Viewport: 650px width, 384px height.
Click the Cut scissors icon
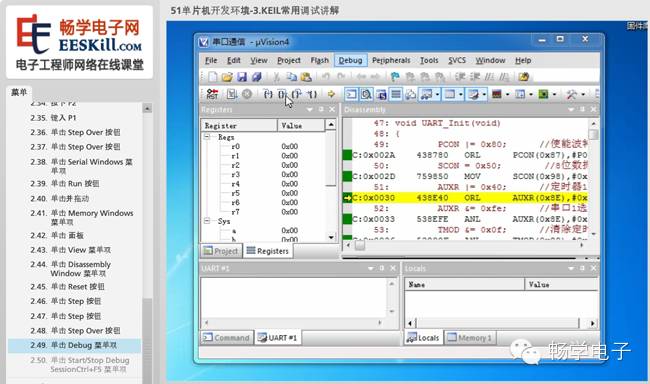click(x=276, y=77)
